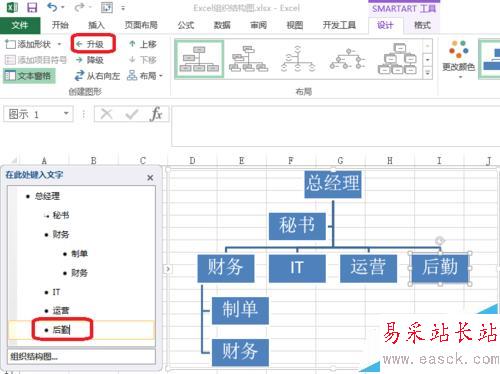Select 总经理 entry in text pane
Image resolution: width=500 pixels, height=374 pixels.
tap(47, 196)
